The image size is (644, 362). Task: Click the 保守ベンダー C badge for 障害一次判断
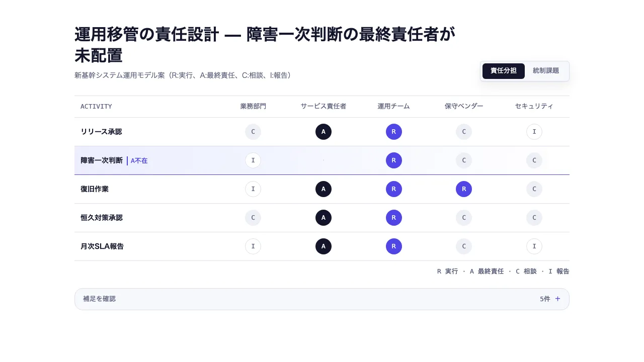tap(464, 160)
